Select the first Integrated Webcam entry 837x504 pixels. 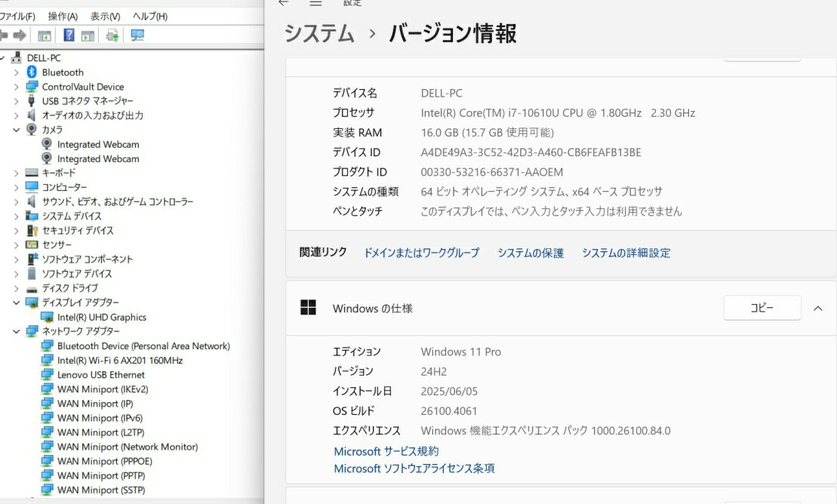tap(97, 144)
